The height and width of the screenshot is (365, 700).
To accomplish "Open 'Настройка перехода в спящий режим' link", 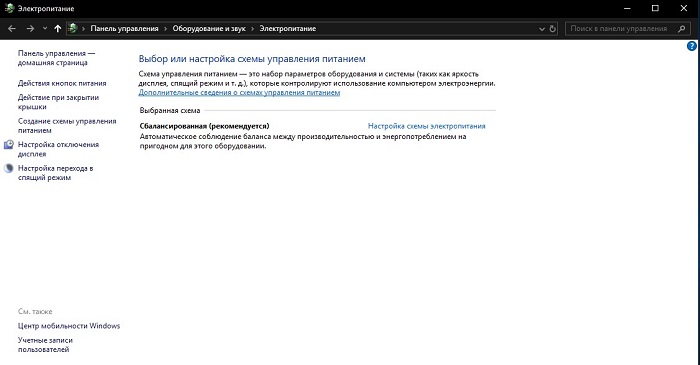I will click(x=55, y=173).
